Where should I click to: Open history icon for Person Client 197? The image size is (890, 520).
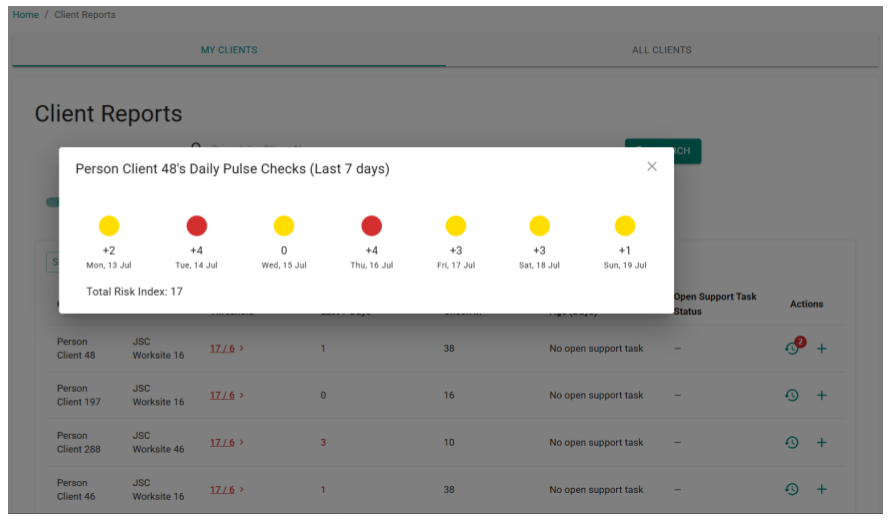[x=792, y=395]
